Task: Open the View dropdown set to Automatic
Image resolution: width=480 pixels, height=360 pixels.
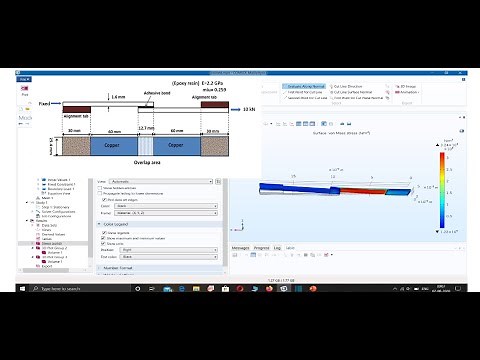Action: 161,181
